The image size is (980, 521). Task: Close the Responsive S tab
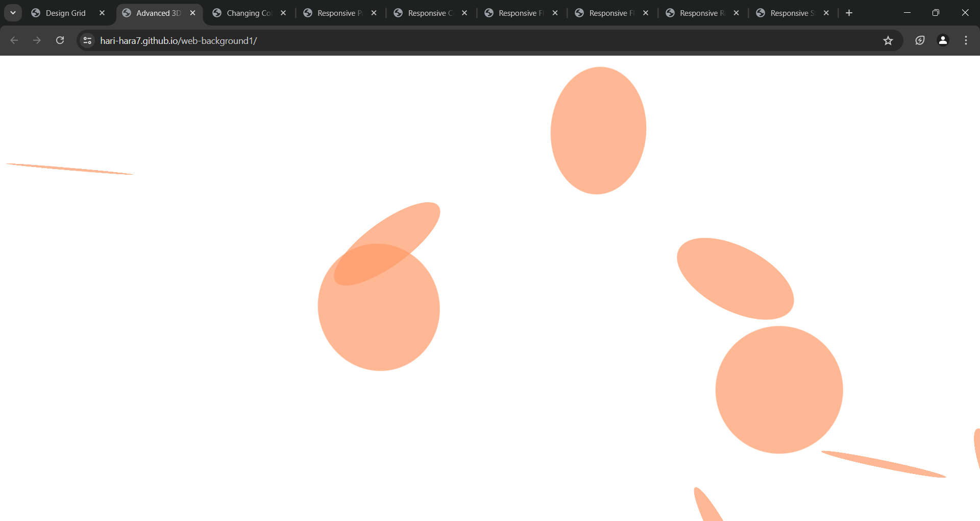pyautogui.click(x=826, y=13)
